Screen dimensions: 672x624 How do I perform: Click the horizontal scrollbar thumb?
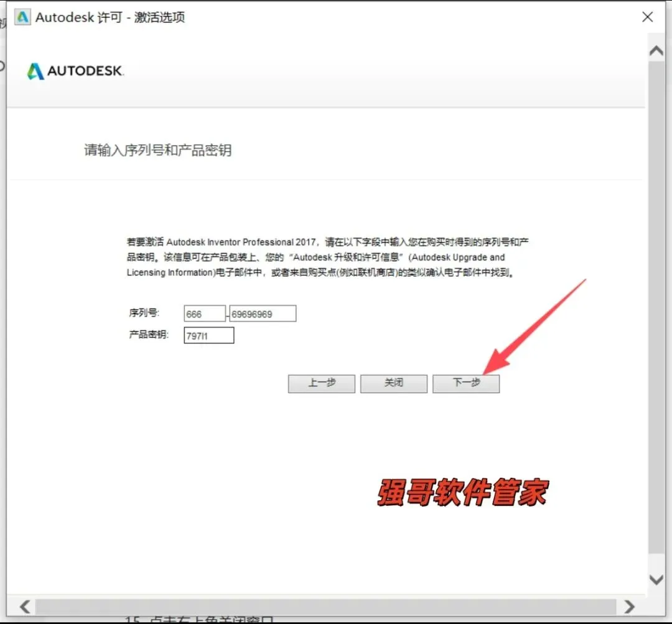point(325,607)
